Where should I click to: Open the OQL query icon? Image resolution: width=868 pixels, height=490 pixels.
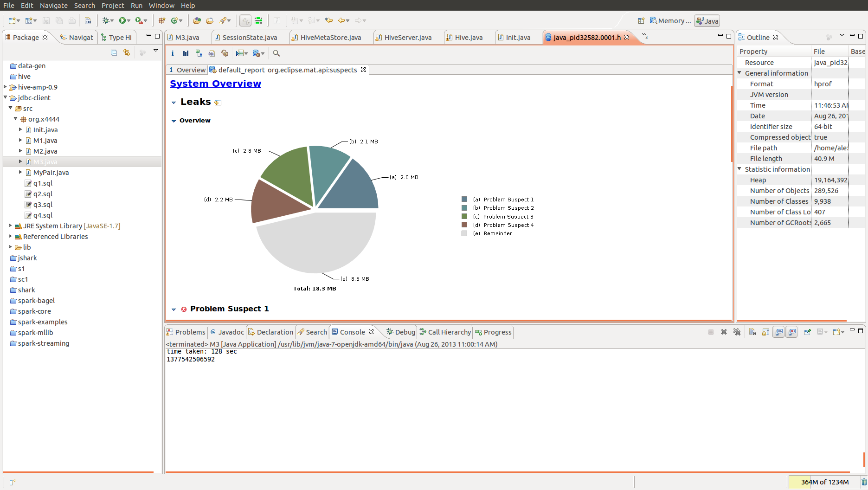point(212,53)
